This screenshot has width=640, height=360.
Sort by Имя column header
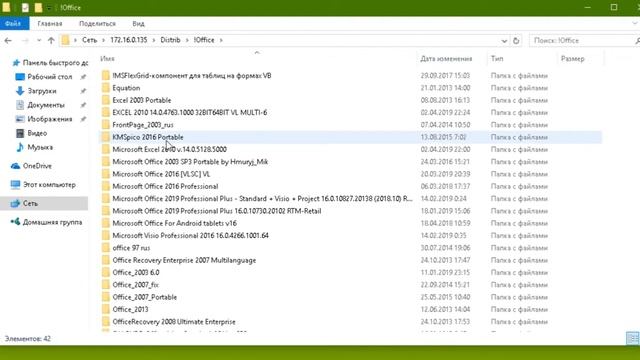point(107,59)
